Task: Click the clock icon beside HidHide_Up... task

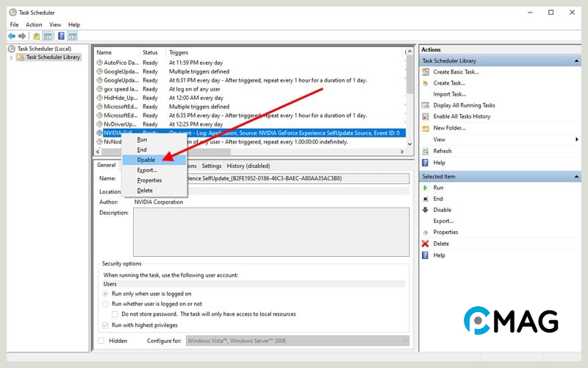Action: tap(99, 98)
